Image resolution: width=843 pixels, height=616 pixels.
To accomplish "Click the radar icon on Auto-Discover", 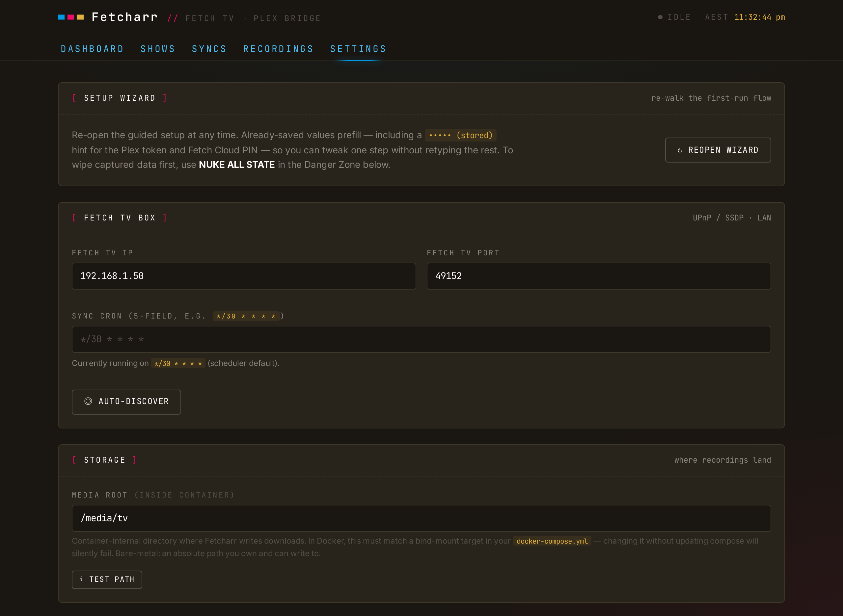I will pyautogui.click(x=88, y=401).
